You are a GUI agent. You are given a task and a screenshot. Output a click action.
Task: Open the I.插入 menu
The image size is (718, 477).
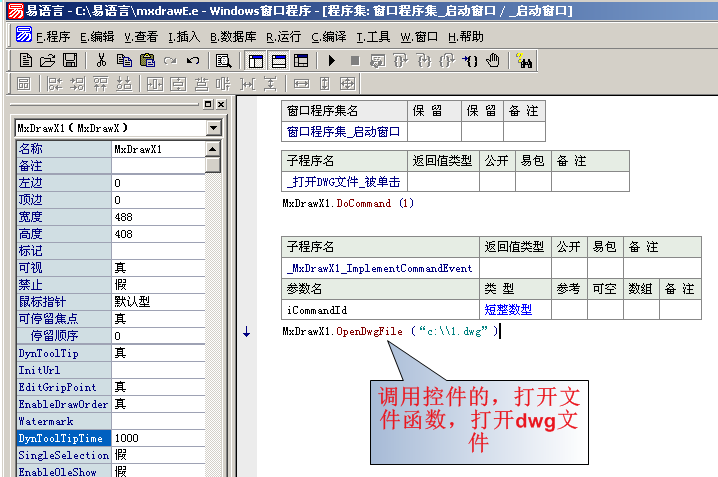click(x=184, y=37)
